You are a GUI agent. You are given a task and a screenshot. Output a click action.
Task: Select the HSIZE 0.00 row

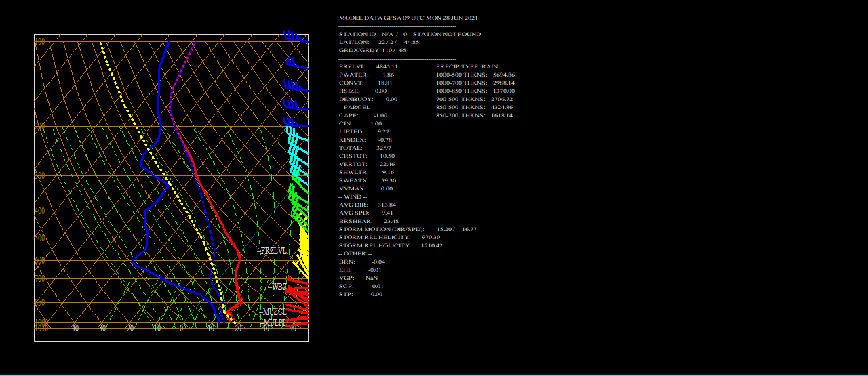pyautogui.click(x=363, y=91)
